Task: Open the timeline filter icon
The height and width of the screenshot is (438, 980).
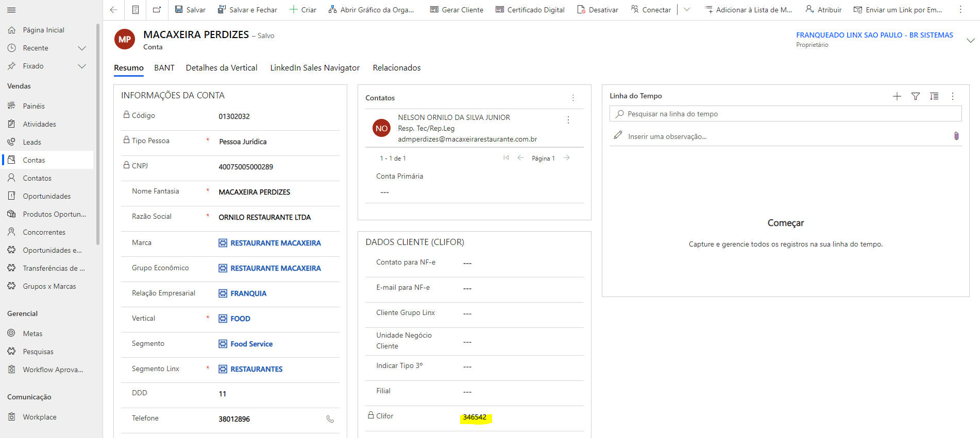Action: pos(916,96)
